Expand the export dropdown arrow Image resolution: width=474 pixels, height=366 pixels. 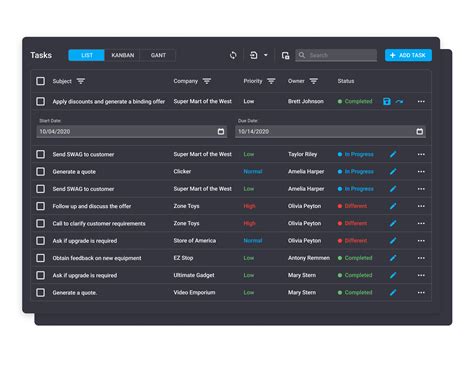point(266,55)
